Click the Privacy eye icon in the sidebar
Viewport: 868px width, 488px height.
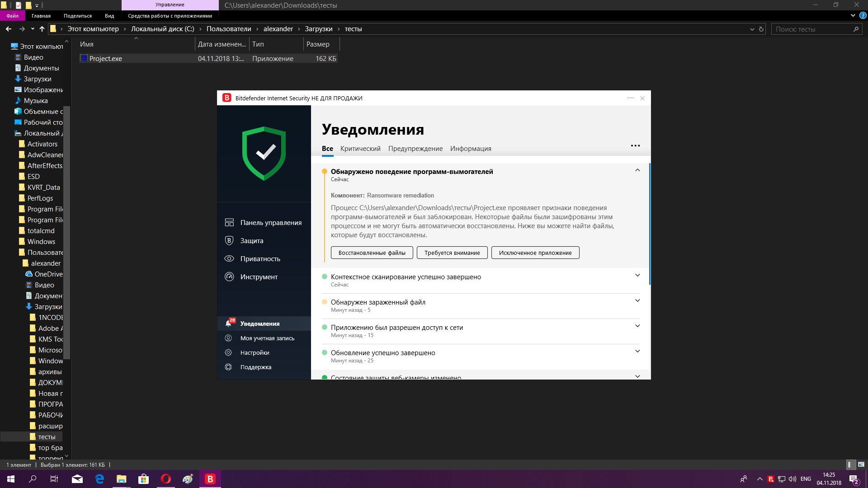229,258
